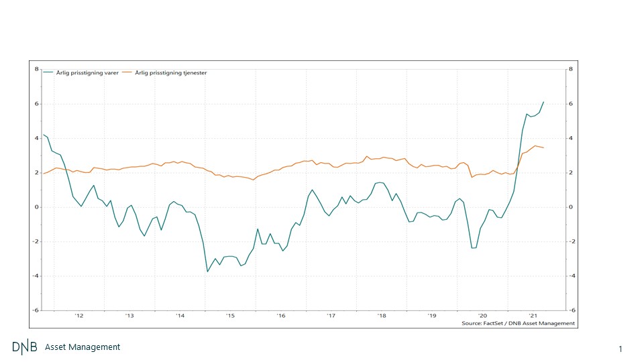Click the slide page number 1
This screenshot has height=362, width=644.
[621, 349]
